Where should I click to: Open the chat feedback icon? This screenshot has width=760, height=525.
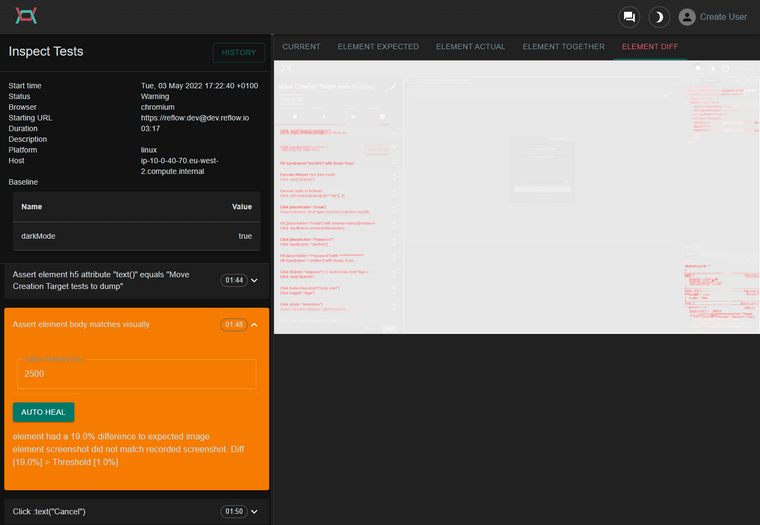[x=629, y=17]
